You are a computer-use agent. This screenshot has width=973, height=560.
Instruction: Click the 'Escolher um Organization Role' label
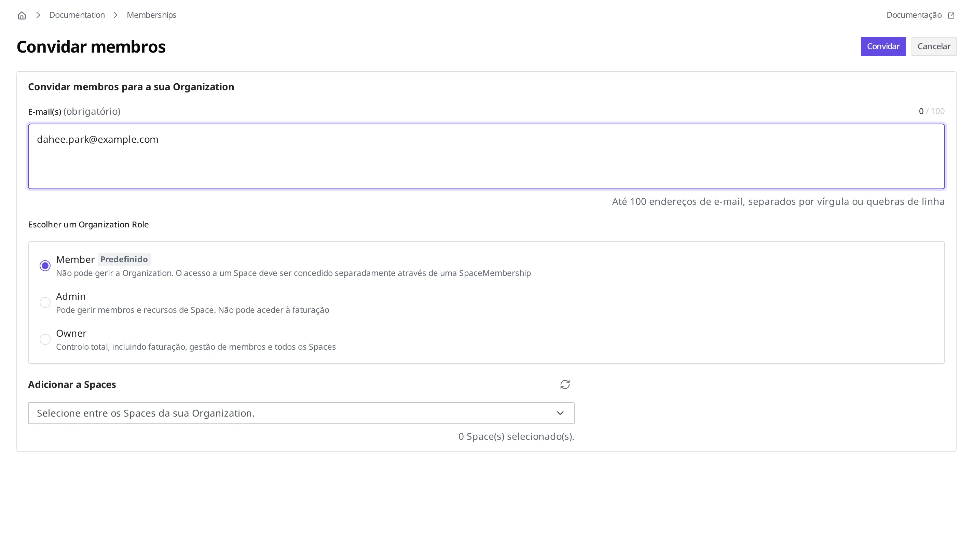coord(88,225)
